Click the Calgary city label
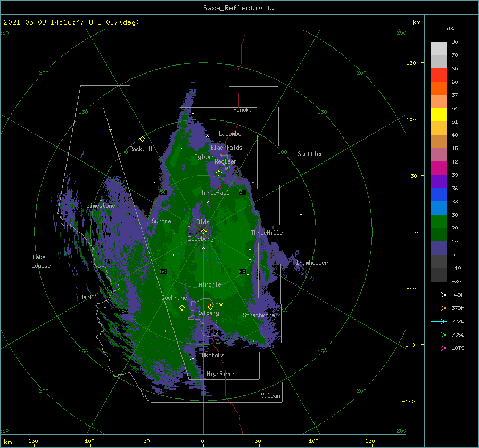The width and height of the screenshot is (479, 448). pyautogui.click(x=208, y=313)
